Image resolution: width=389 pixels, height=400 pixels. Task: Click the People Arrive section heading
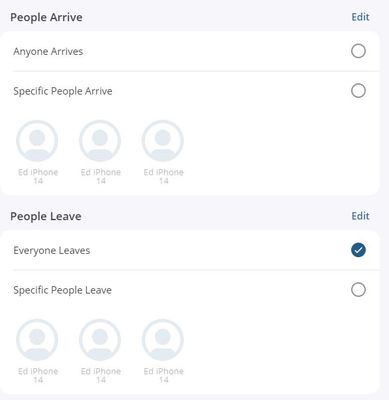click(x=46, y=17)
